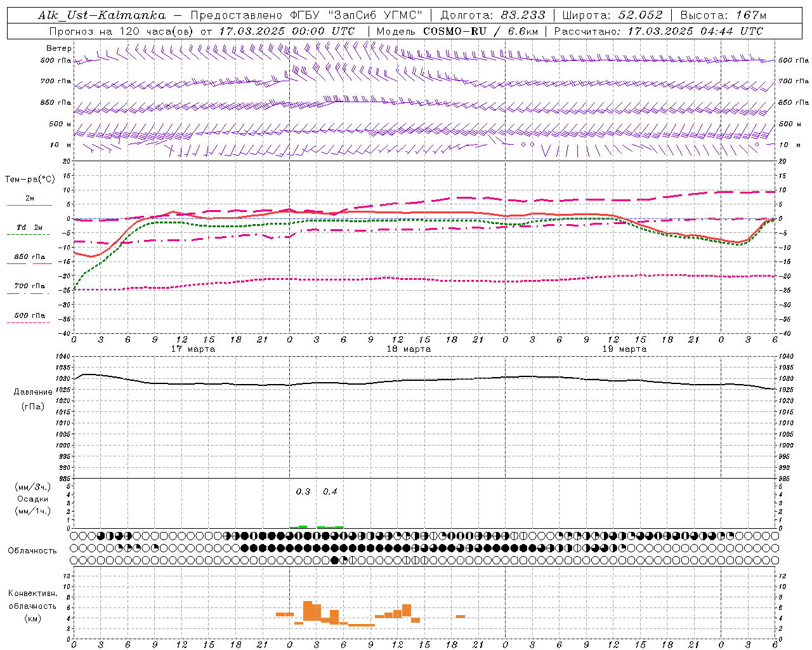Image resolution: width=812 pixels, height=650 pixels.
Task: Click the fully black circle in the lowest cloud row
Action: pos(334,560)
